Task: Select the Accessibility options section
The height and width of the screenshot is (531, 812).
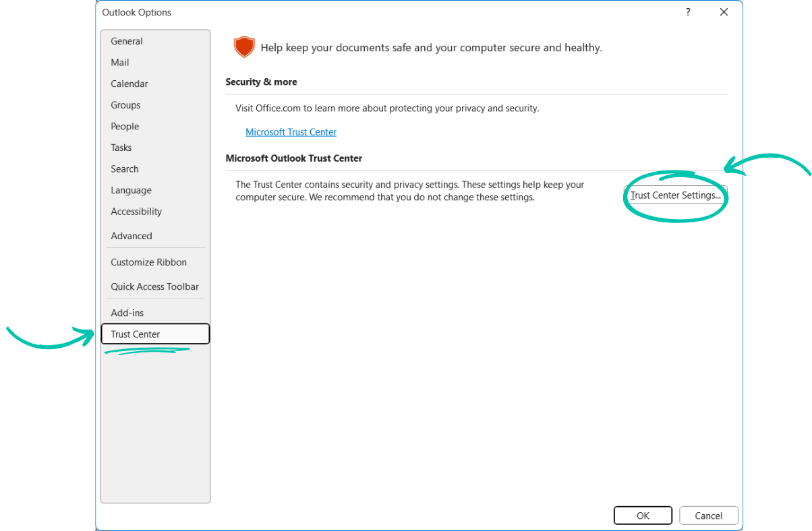Action: point(136,211)
